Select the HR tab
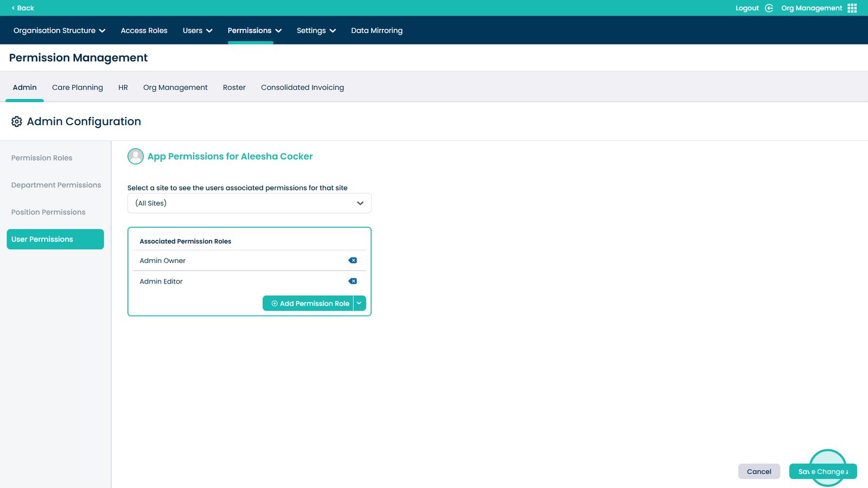This screenshot has height=488, width=868. (x=123, y=87)
